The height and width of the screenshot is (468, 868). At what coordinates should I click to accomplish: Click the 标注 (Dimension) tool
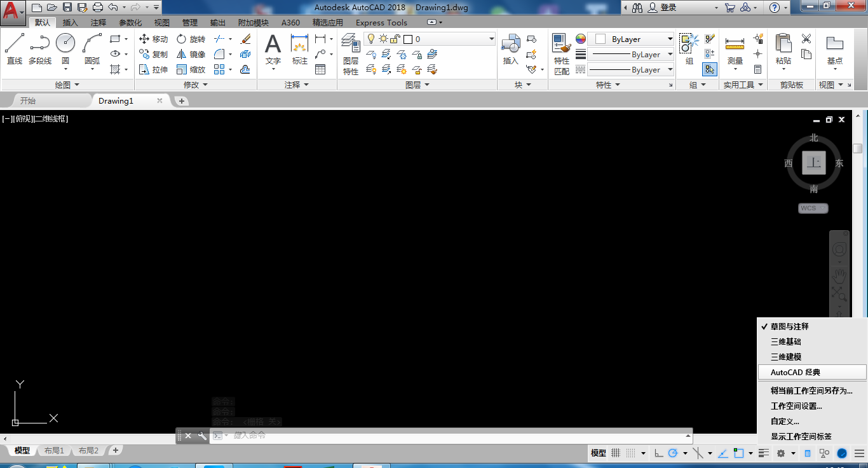tap(299, 50)
